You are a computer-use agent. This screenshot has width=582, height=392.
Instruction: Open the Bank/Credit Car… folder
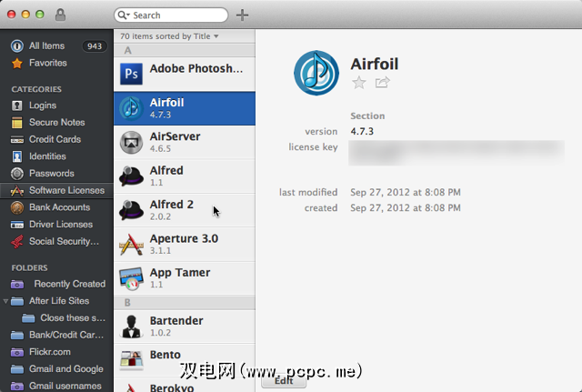56,336
